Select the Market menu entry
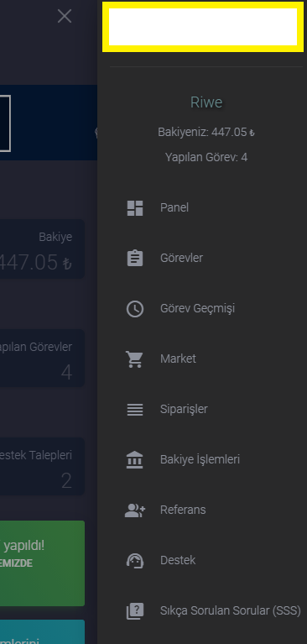Viewport: 307px width, 644px height. click(x=202, y=359)
